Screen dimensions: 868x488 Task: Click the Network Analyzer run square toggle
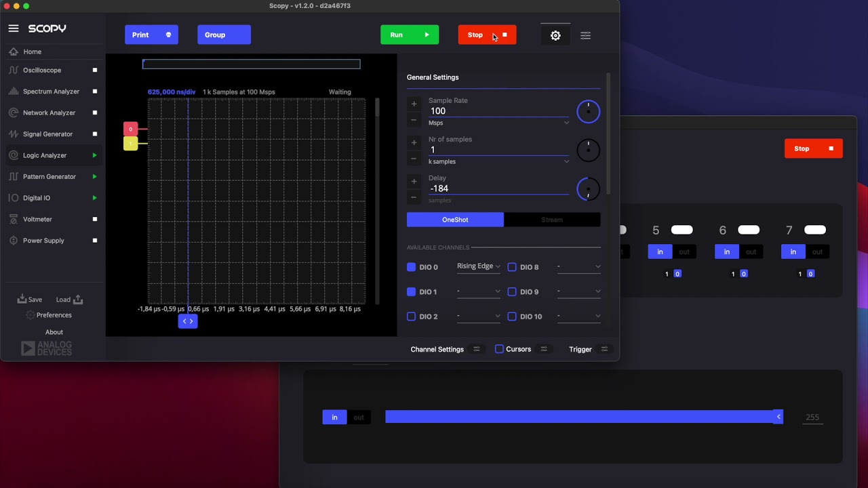coord(95,113)
